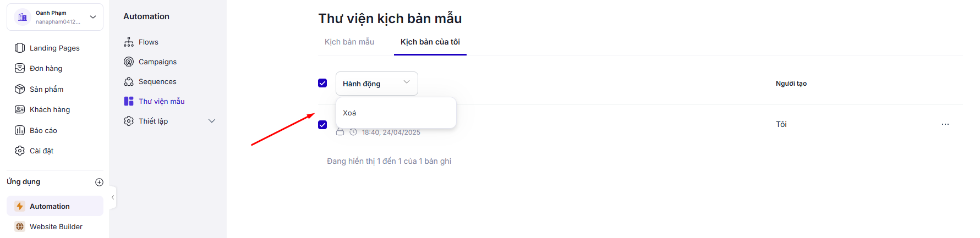
Task: Click the Flows hierarchy icon
Action: [129, 42]
